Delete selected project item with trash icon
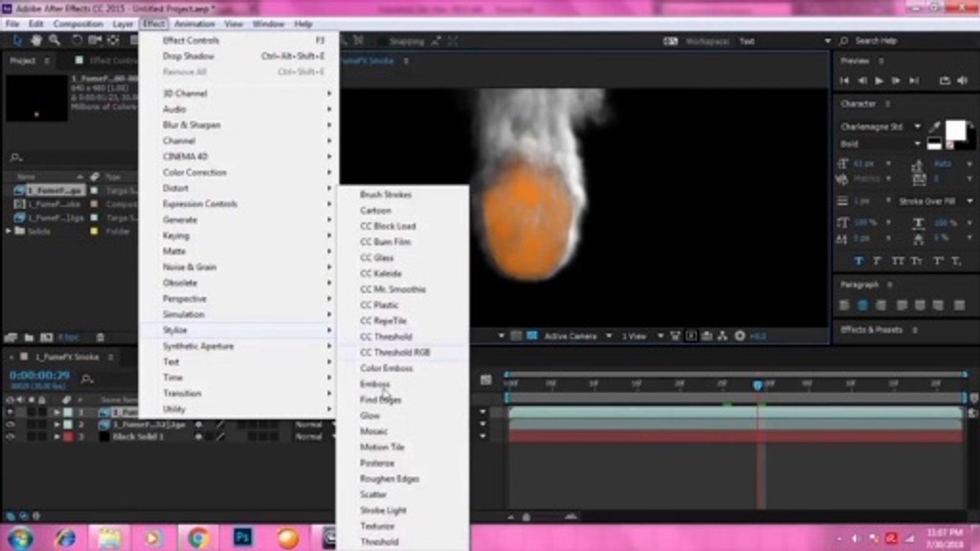980x551 pixels. click(100, 337)
